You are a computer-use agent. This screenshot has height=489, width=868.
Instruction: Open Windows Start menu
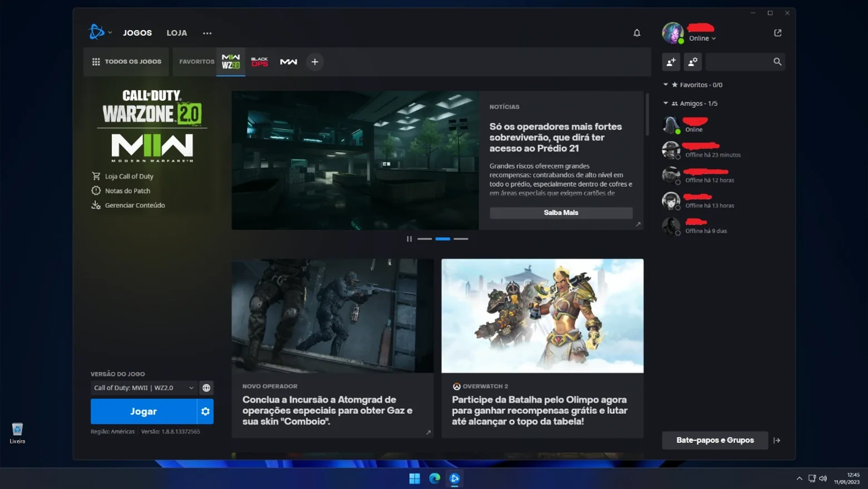click(415, 478)
